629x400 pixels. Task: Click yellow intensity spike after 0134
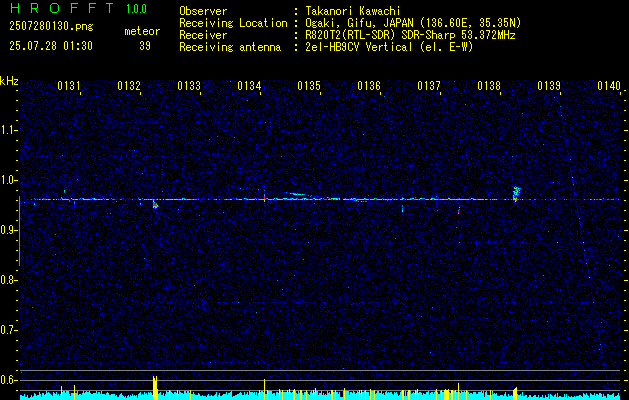click(264, 389)
